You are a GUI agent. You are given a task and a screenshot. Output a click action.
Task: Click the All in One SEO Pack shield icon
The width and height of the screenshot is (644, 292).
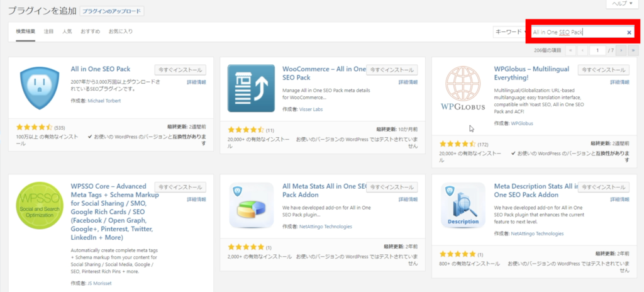[x=40, y=87]
